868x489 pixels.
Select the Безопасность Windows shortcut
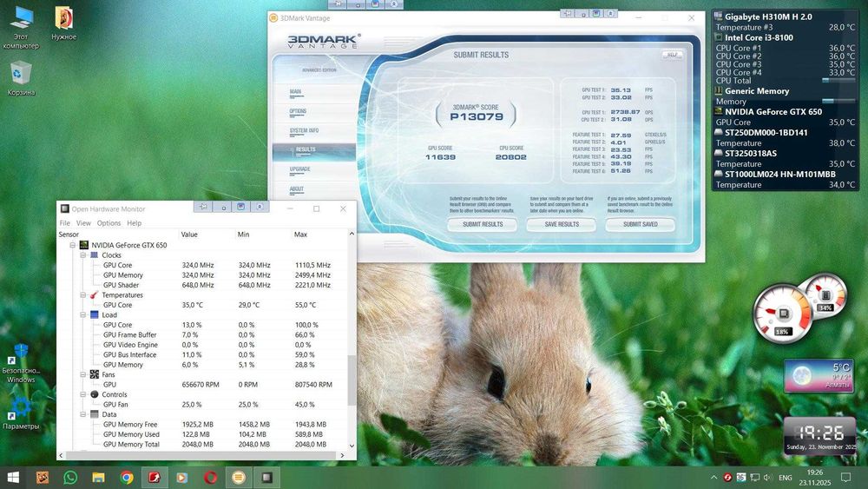pyautogui.click(x=21, y=364)
